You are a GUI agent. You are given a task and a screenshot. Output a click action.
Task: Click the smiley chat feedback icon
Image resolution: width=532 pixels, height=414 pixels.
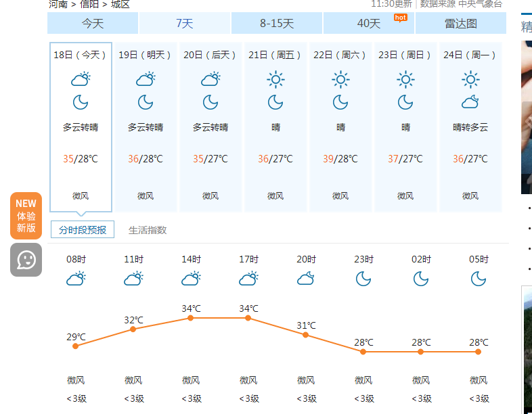(x=26, y=260)
